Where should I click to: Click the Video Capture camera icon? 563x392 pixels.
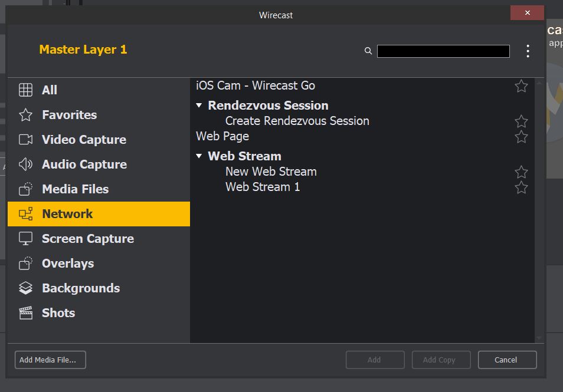[x=25, y=140]
